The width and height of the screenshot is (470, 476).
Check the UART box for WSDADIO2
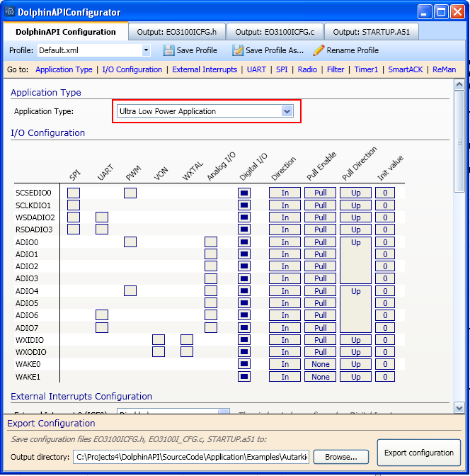pyautogui.click(x=102, y=217)
